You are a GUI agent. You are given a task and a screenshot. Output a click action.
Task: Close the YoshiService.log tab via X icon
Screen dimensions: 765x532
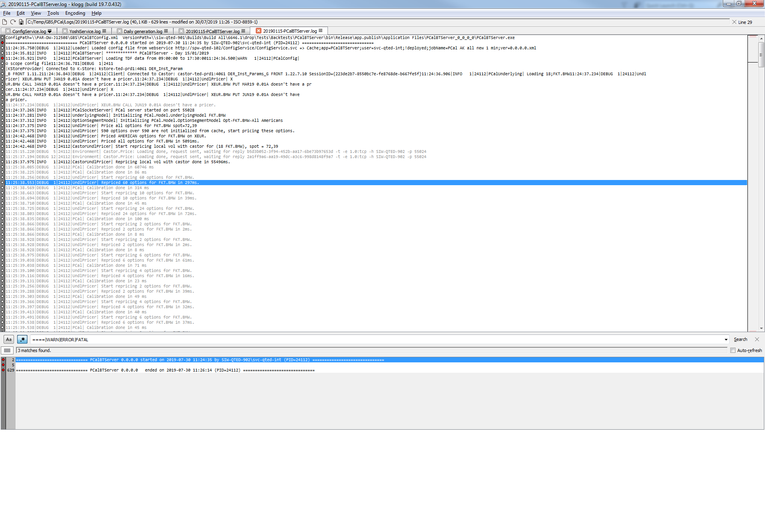pyautogui.click(x=65, y=31)
